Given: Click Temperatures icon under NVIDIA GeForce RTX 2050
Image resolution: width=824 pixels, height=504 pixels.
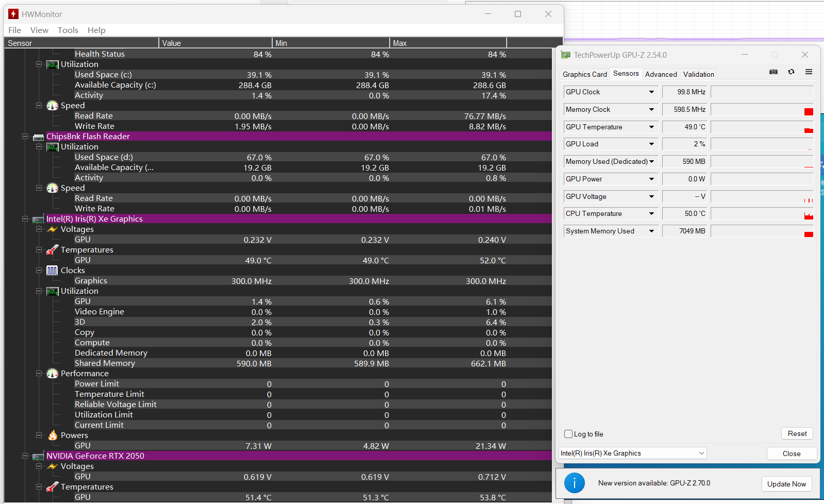Looking at the screenshot, I should click(52, 487).
